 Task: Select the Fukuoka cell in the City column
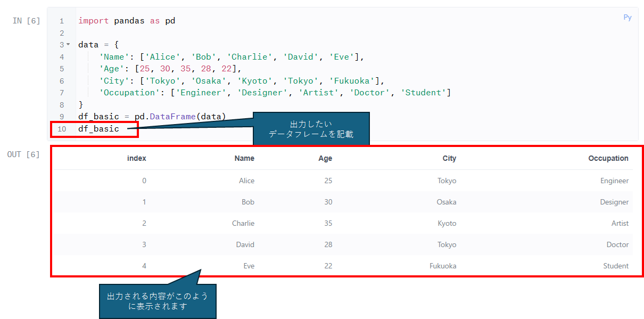[443, 266]
